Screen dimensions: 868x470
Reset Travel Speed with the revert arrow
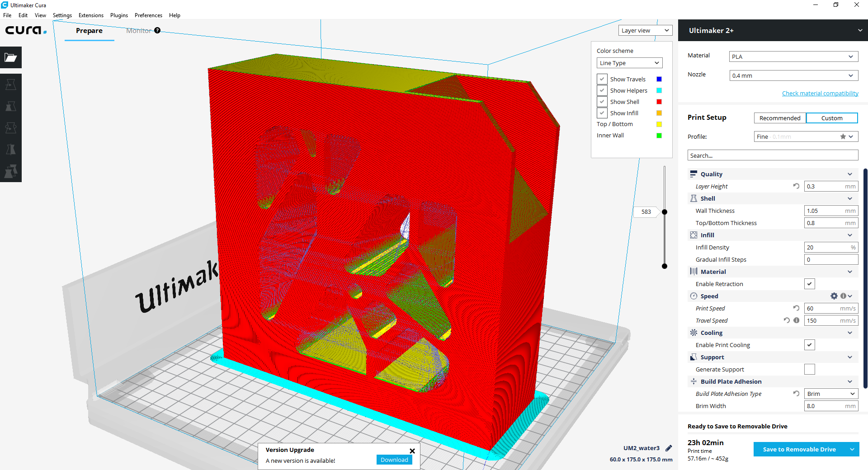(x=787, y=320)
